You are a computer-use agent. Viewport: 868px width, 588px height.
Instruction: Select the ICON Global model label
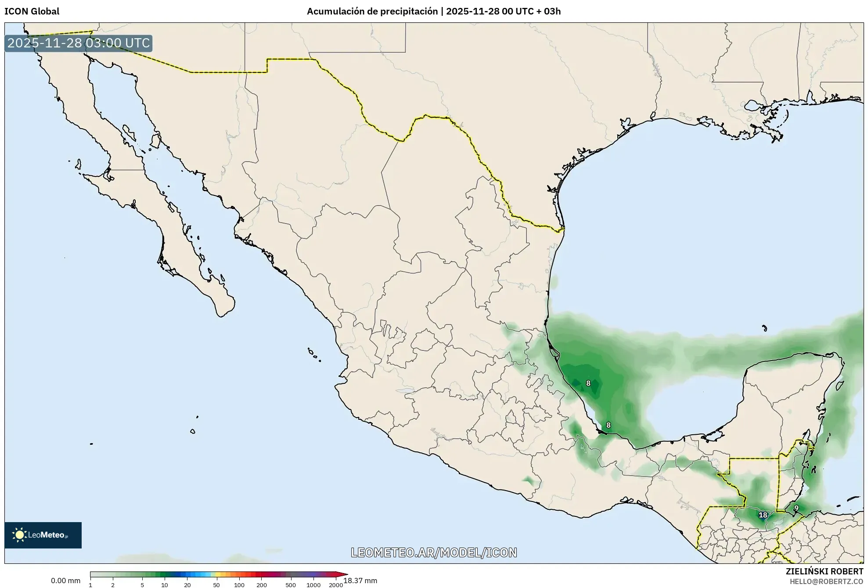[31, 11]
